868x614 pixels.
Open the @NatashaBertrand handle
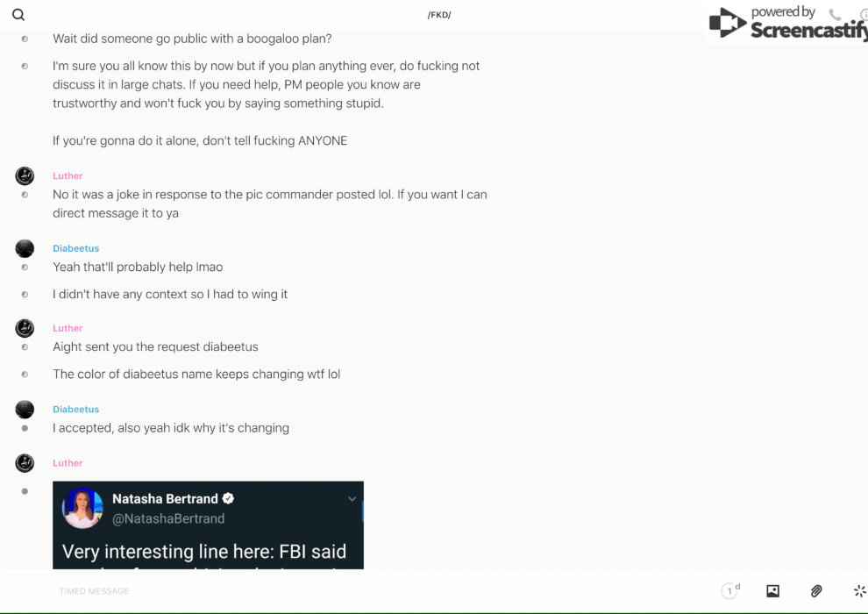(168, 518)
